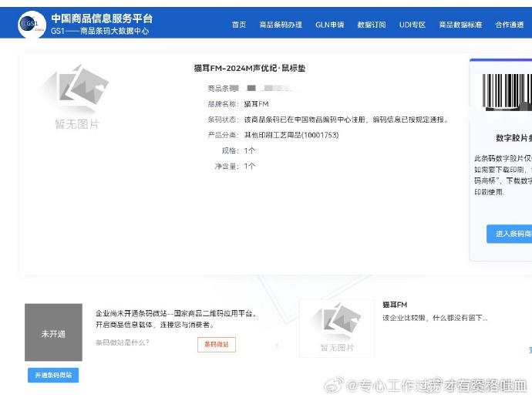The height and width of the screenshot is (398, 532).
Task: Click 中国商品信息服务平台 site title
Action: [102, 19]
